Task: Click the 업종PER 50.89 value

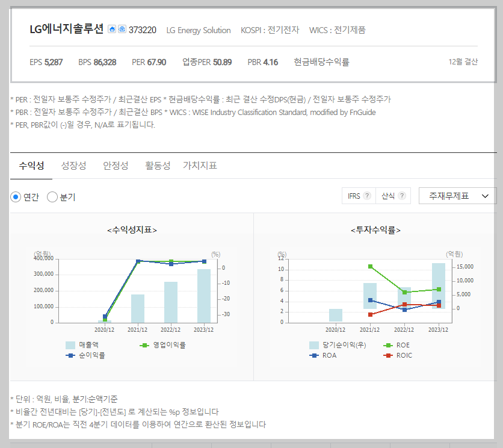Action: (x=207, y=62)
